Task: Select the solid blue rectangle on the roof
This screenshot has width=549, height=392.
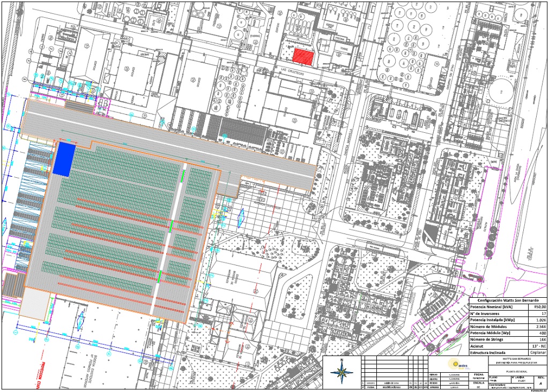Action: (x=64, y=158)
